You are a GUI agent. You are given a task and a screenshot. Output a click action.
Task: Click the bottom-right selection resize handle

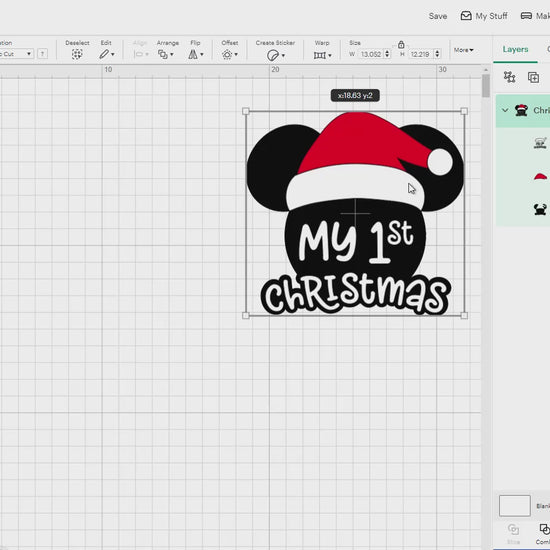(464, 315)
